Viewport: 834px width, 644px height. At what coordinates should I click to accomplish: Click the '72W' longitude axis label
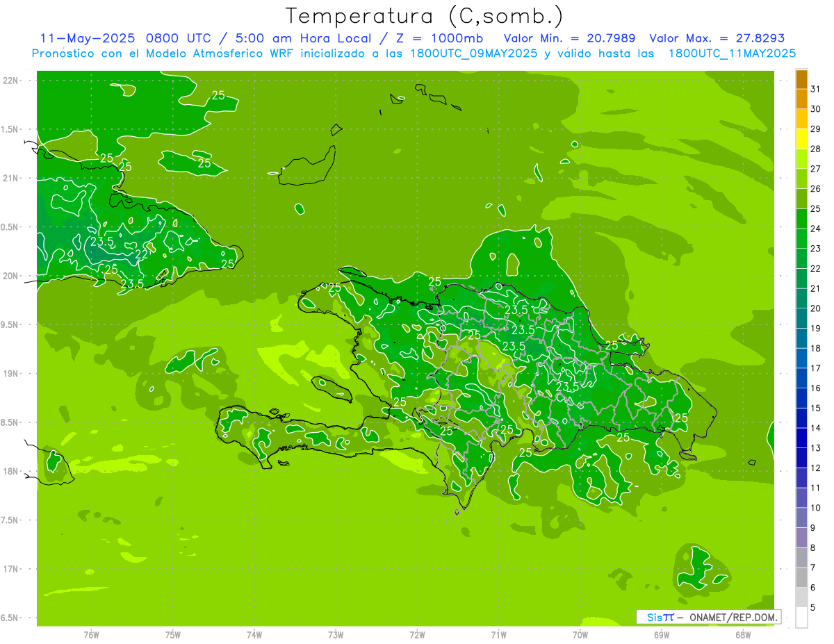(417, 635)
